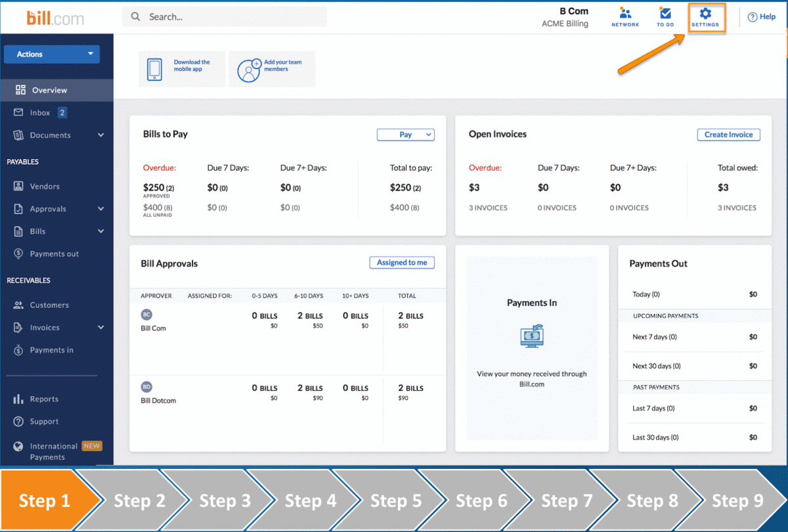This screenshot has width=788, height=532.
Task: Open the Network icon
Action: click(x=625, y=13)
